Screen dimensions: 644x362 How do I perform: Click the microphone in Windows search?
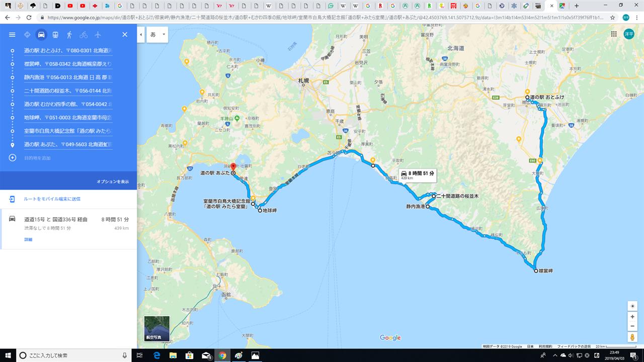(x=125, y=355)
